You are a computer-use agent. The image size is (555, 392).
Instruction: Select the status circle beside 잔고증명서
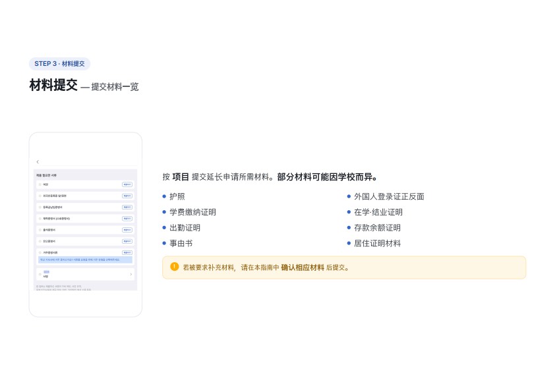point(40,241)
